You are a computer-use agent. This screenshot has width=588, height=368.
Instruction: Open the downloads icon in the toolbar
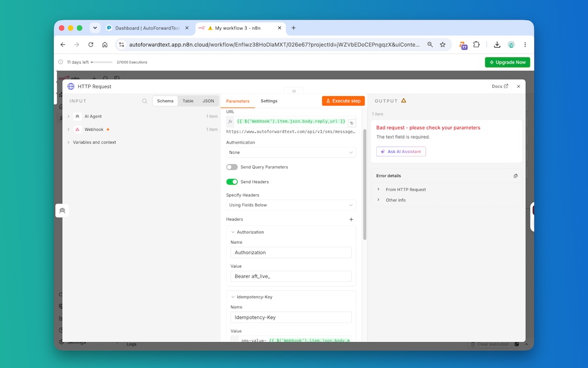click(497, 45)
